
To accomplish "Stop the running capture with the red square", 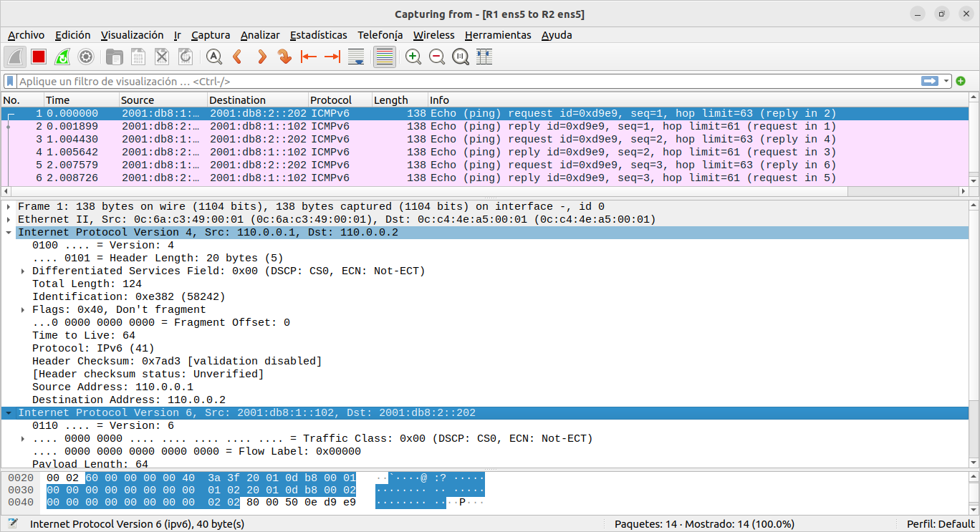I will [x=39, y=57].
